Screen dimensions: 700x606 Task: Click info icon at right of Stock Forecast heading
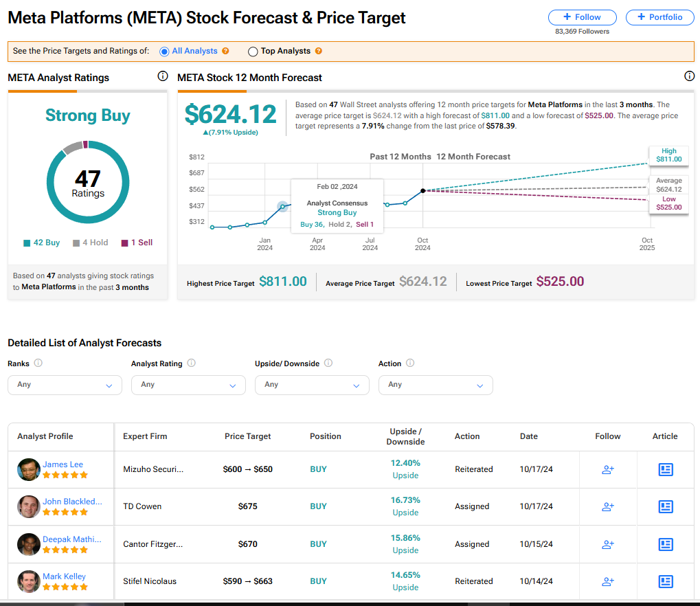(689, 76)
